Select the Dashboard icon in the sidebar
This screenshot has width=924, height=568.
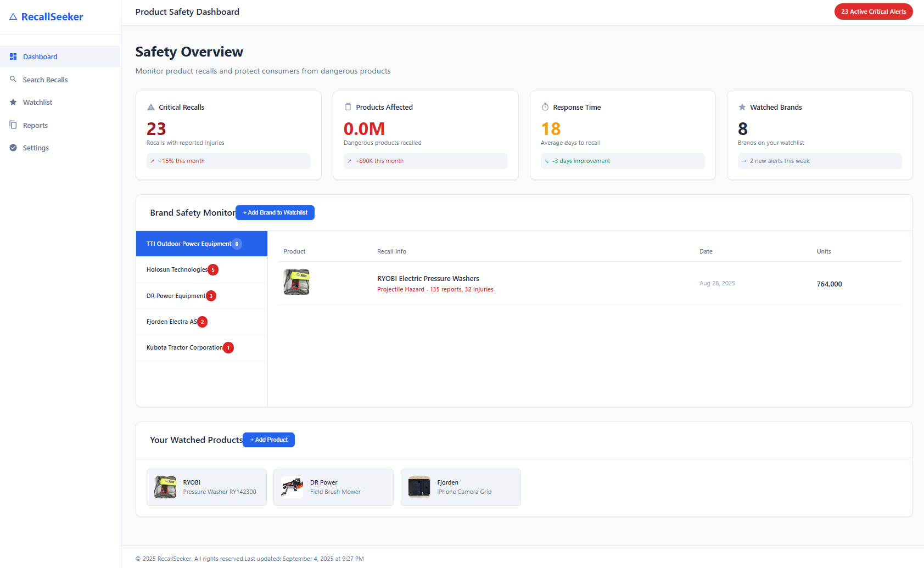coord(13,56)
